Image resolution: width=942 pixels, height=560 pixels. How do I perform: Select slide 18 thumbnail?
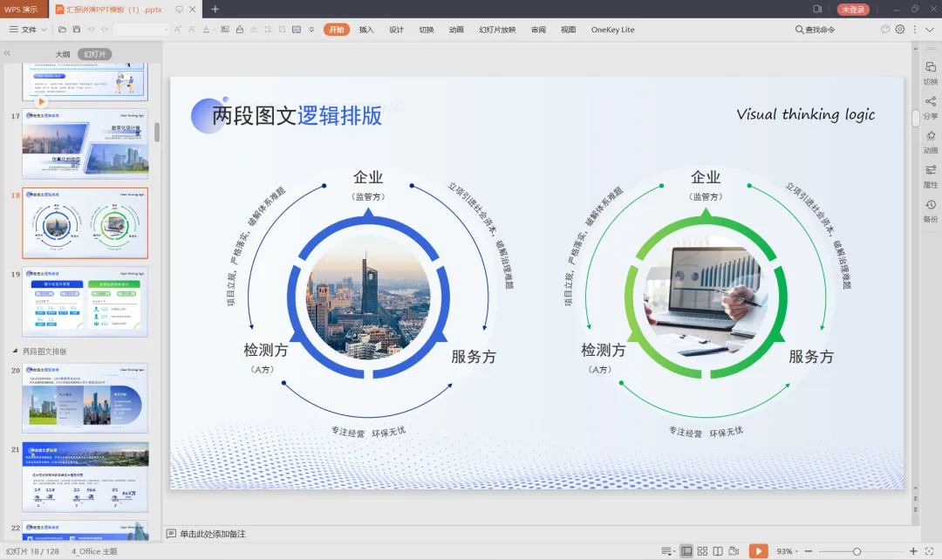click(x=85, y=223)
